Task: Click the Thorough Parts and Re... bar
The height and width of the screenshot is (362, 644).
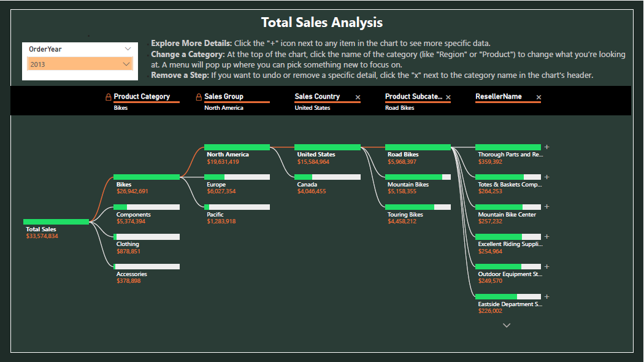Action: 508,147
